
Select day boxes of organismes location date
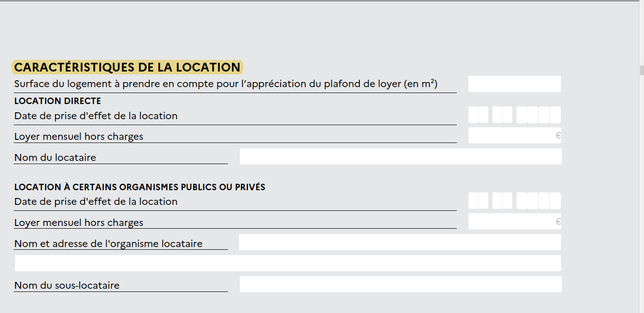tap(478, 201)
